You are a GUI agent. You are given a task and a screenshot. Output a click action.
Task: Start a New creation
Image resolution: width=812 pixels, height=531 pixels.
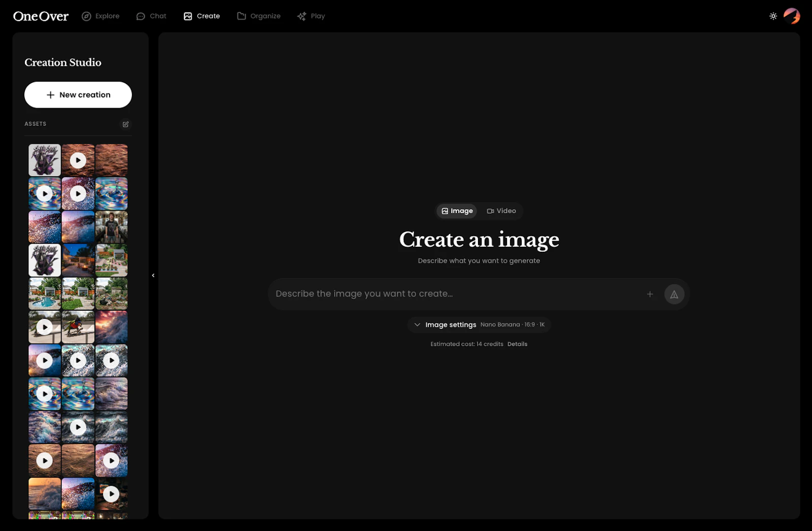tap(78, 95)
